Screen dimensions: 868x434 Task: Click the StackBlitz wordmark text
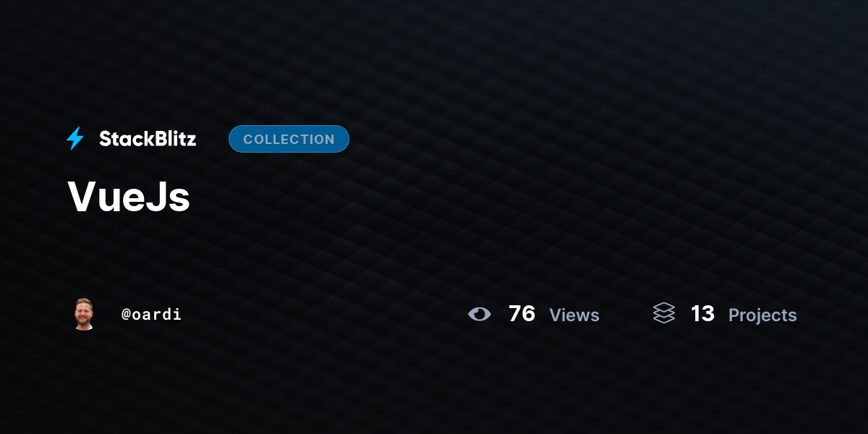148,139
